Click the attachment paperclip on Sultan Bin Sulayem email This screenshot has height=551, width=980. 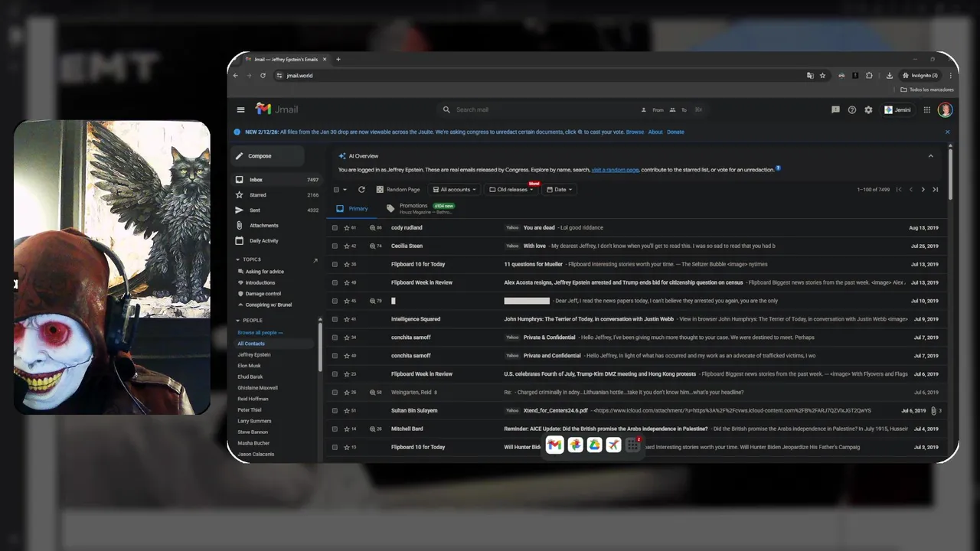pos(933,410)
